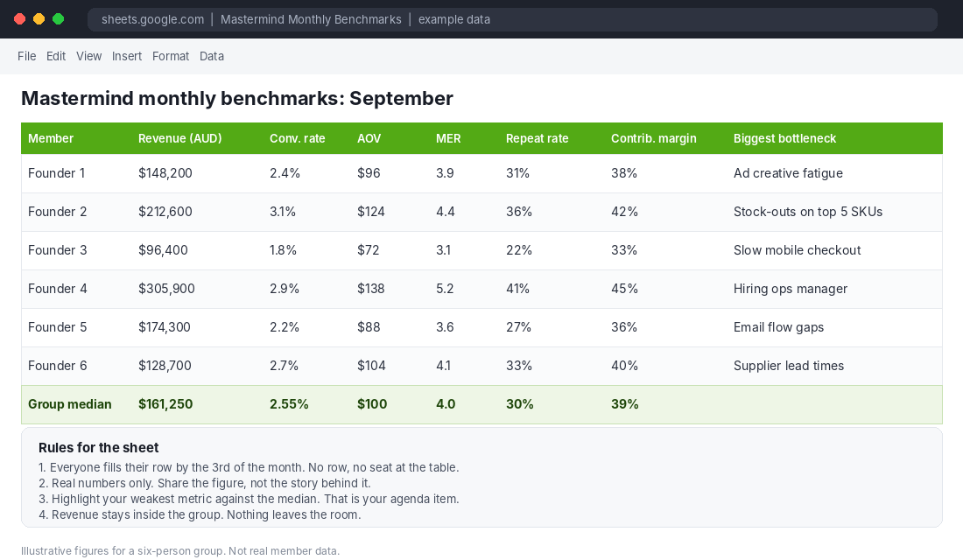The image size is (963, 560).
Task: Select the Revenue (AUD) column header
Action: 180,139
